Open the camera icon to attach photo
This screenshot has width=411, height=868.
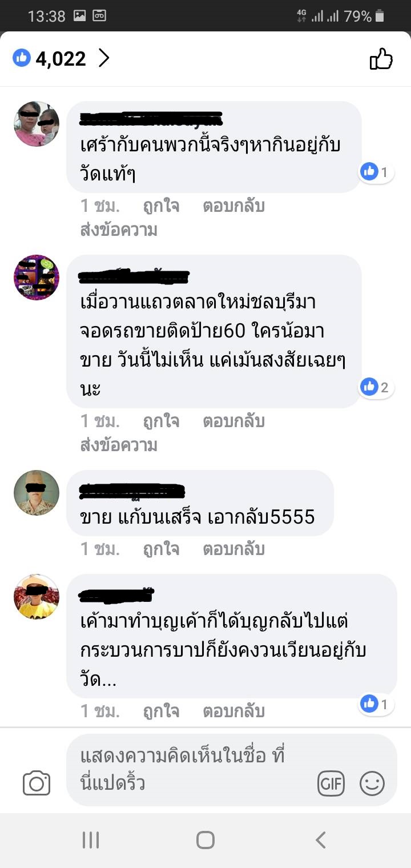pos(37,783)
